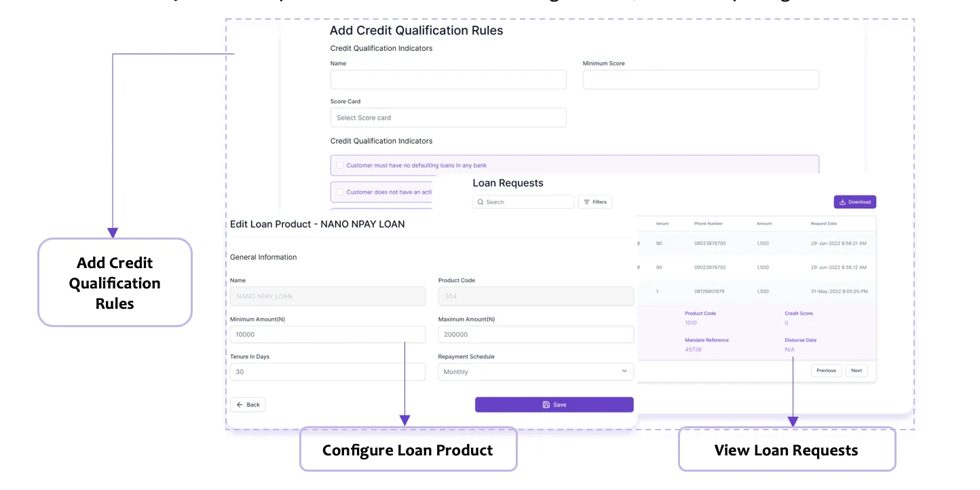Open the Filters options in Loan Requests
This screenshot has height=490, width=980.
[595, 202]
